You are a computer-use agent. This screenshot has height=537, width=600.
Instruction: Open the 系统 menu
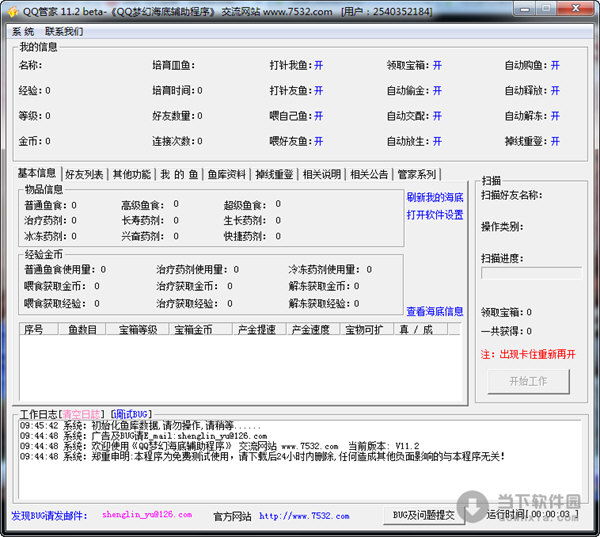(23, 31)
